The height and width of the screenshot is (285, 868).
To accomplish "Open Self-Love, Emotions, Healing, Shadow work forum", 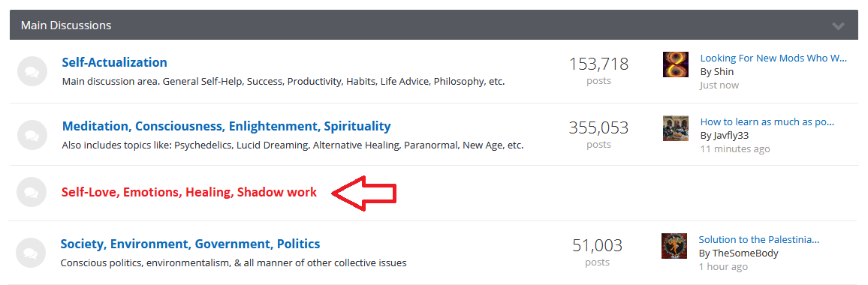I will [x=188, y=192].
